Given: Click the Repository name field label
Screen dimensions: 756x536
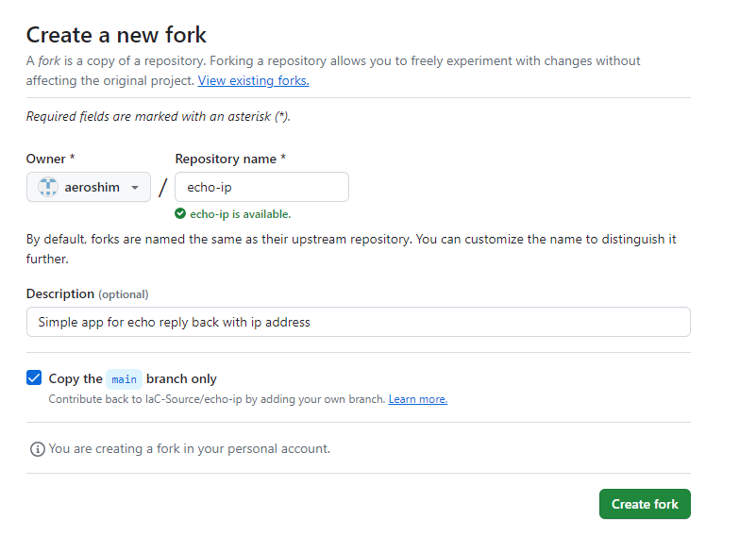Looking at the screenshot, I should click(x=230, y=159).
